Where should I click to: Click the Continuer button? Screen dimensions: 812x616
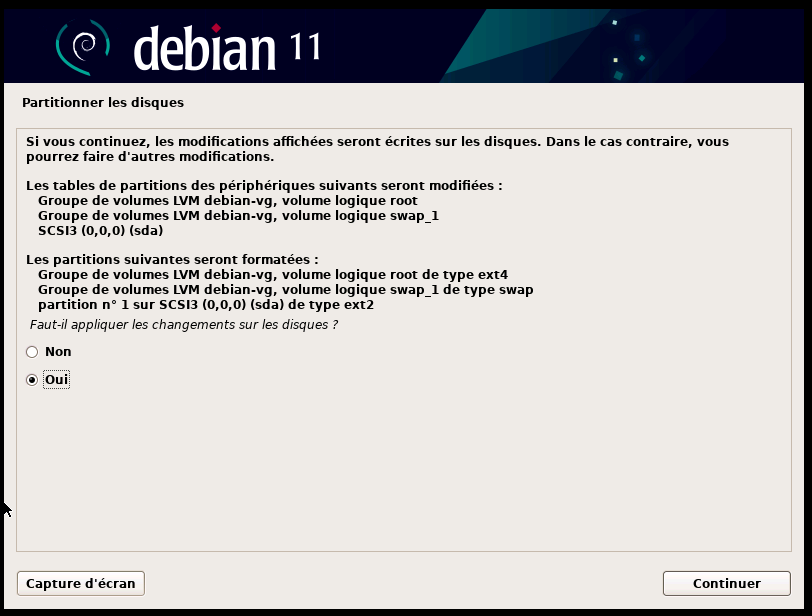[x=727, y=583]
